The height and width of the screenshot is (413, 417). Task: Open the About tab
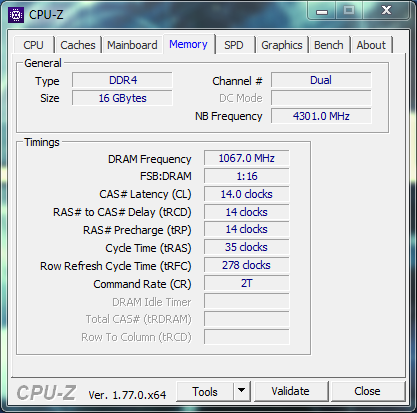pos(371,45)
